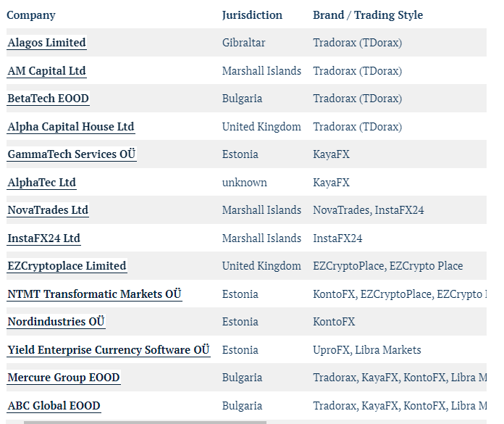
Task: Click the Jurisdiction column header
Action: [x=252, y=15]
